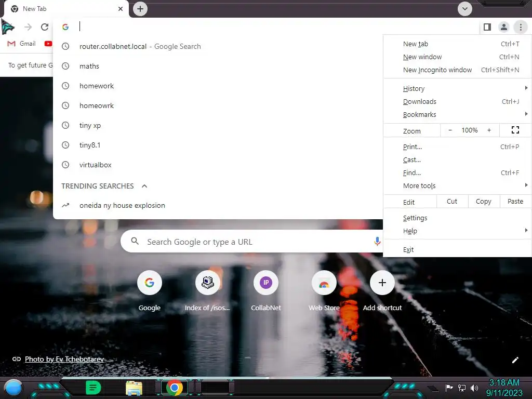Expand the Bookmarks submenu
This screenshot has width=532, height=399.
click(458, 114)
